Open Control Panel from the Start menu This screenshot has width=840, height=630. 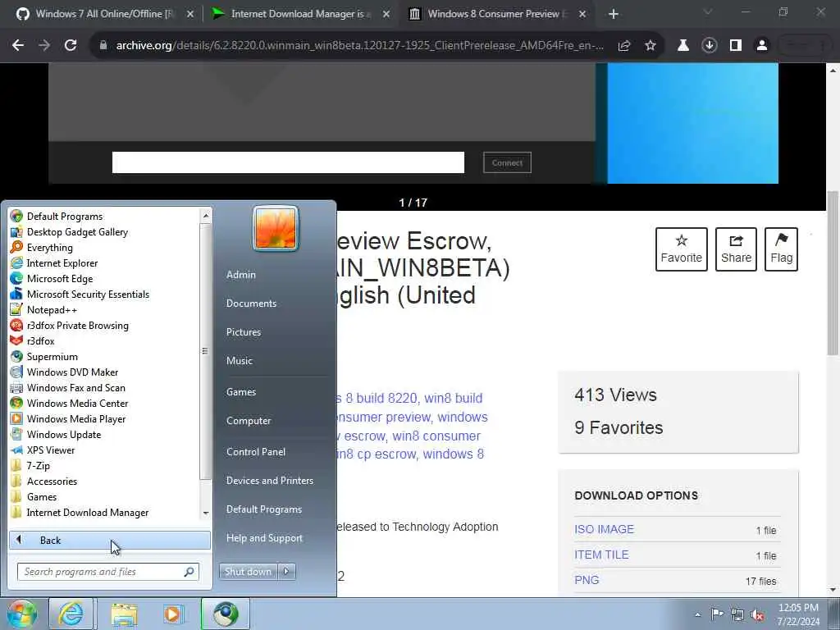tap(256, 452)
